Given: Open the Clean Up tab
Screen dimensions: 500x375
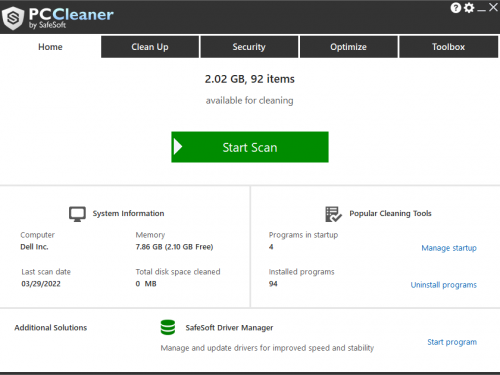Looking at the screenshot, I should pos(150,47).
